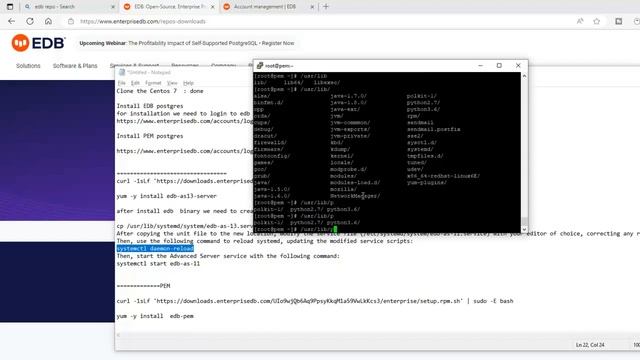Viewport: 640px width, 360px height.
Task: Click highlighted systemctl daemon-reload text
Action: 155,249
